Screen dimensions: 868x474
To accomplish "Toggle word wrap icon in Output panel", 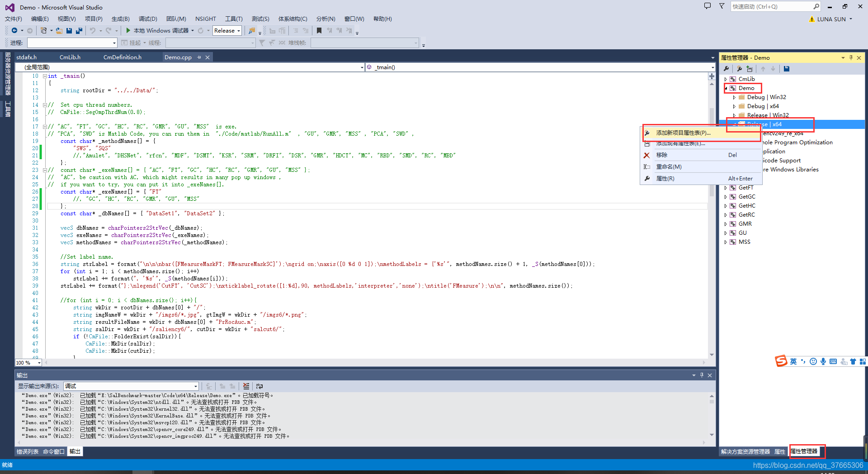I will 259,386.
